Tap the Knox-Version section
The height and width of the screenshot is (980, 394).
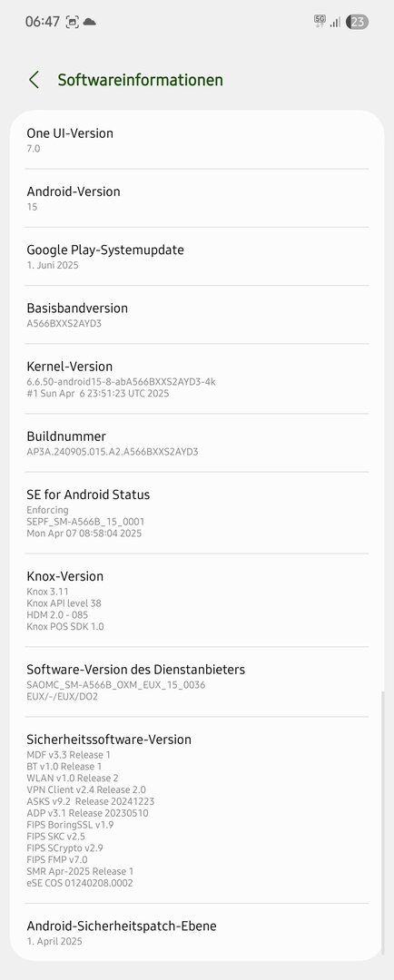pyautogui.click(x=196, y=600)
